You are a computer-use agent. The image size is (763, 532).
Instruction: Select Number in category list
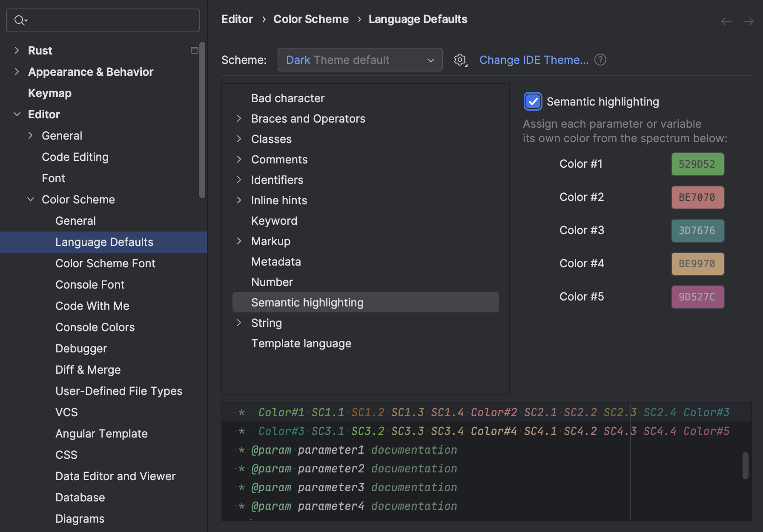[x=272, y=282]
